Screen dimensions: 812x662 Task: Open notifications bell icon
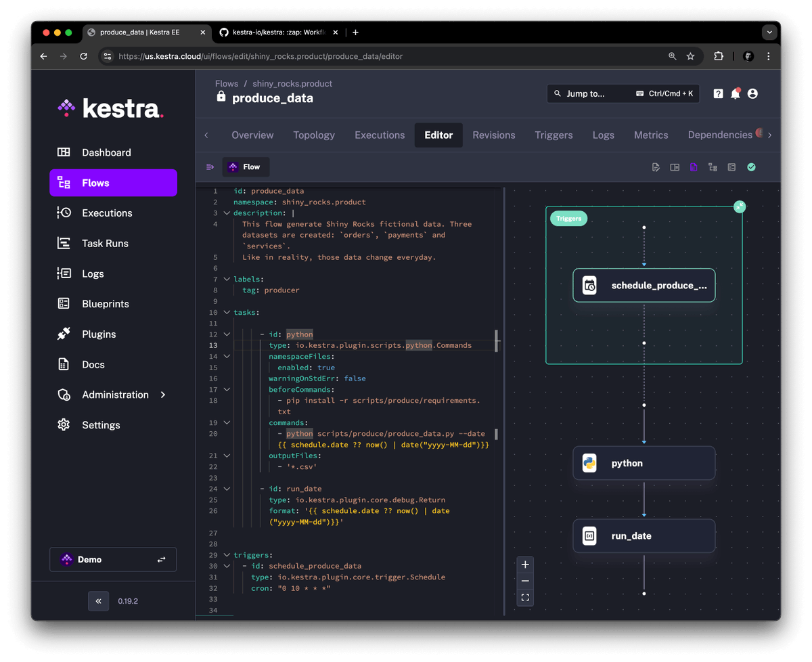tap(735, 94)
